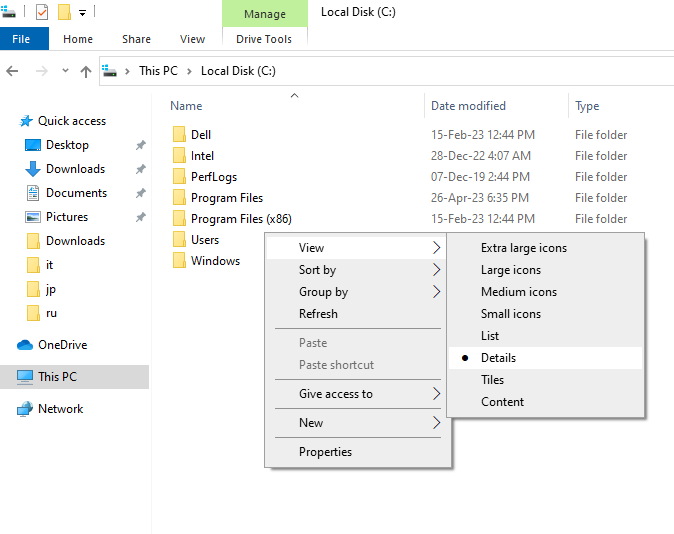
Task: Switch to the Home ribbon tab
Action: point(78,39)
